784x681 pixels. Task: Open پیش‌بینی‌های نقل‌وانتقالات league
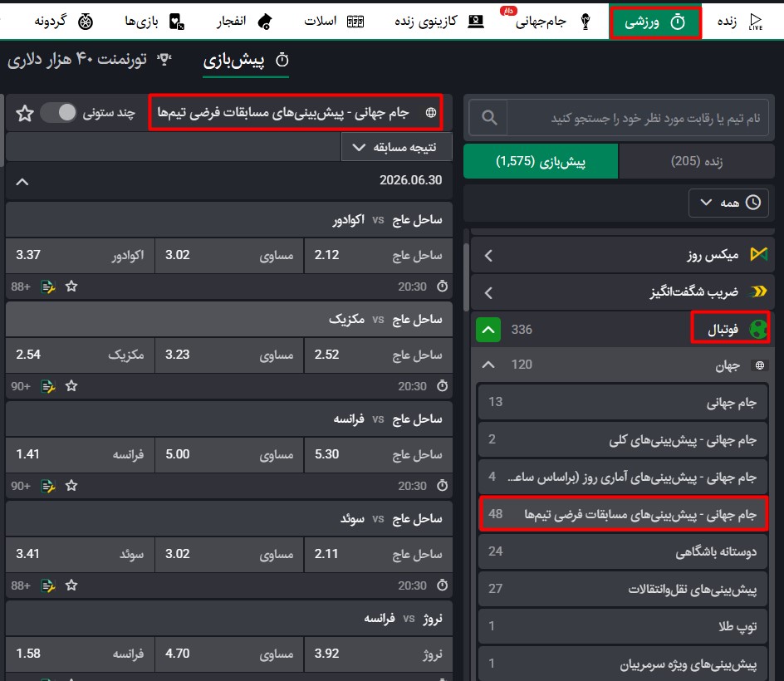click(623, 589)
